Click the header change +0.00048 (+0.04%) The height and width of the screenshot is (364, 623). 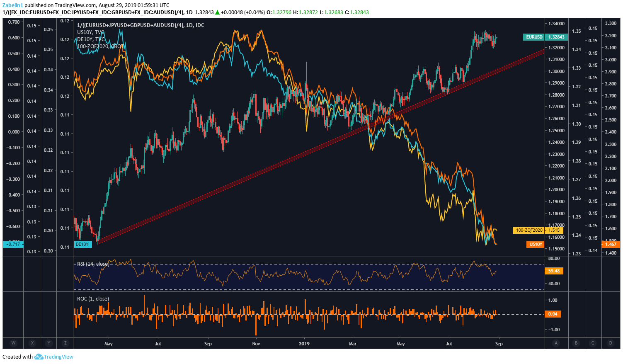243,12
